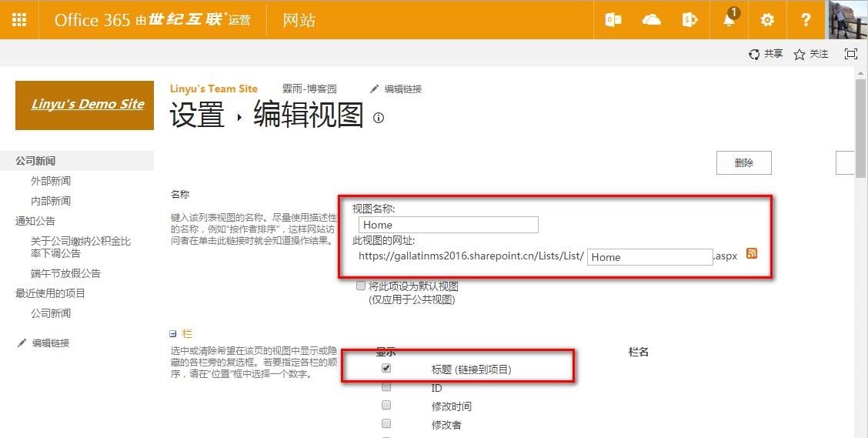The image size is (868, 438).
Task: Toggle the focus content fullscreen icon
Action: point(850,54)
